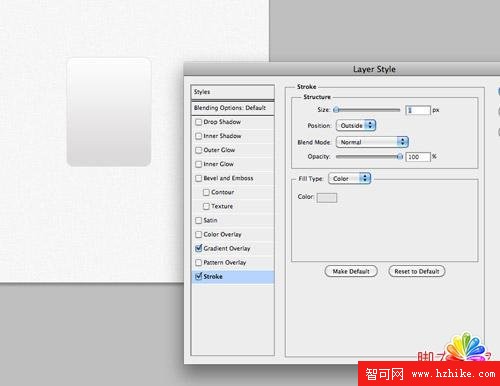Uncheck the Stroke checkbox
Image resolution: width=500 pixels, height=386 pixels.
pos(198,276)
